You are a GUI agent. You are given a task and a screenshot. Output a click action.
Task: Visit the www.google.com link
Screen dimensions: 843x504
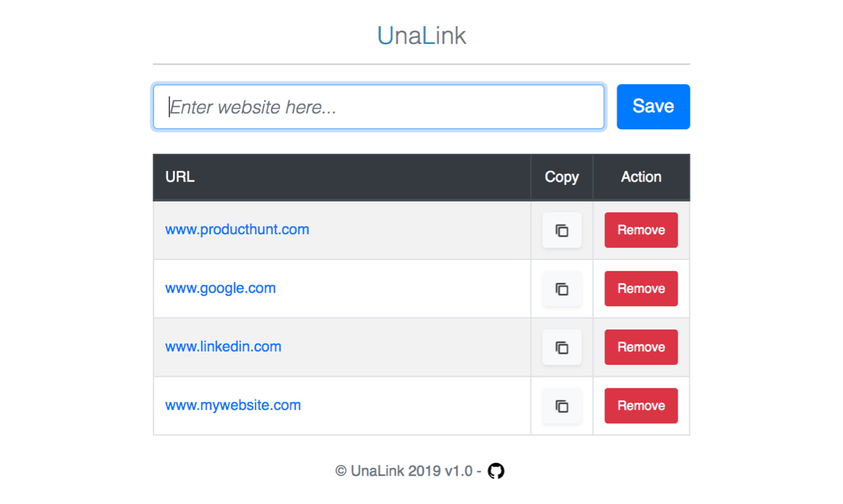pos(220,288)
